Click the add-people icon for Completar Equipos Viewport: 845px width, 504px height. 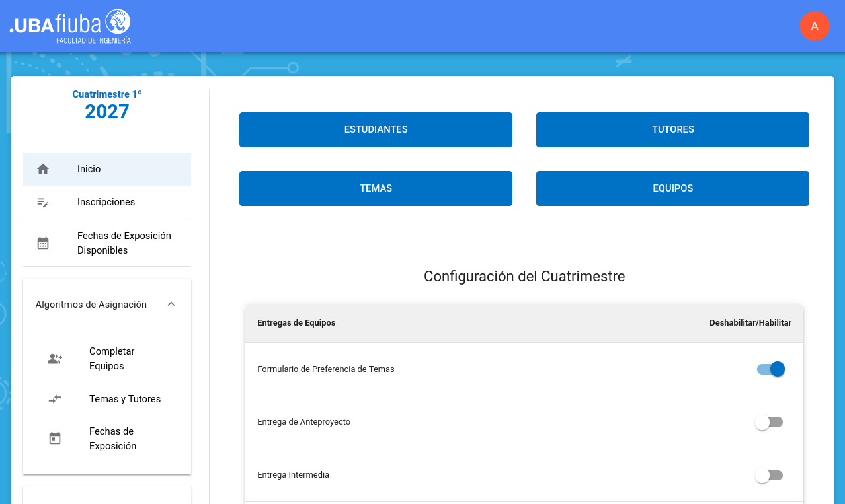pos(55,359)
